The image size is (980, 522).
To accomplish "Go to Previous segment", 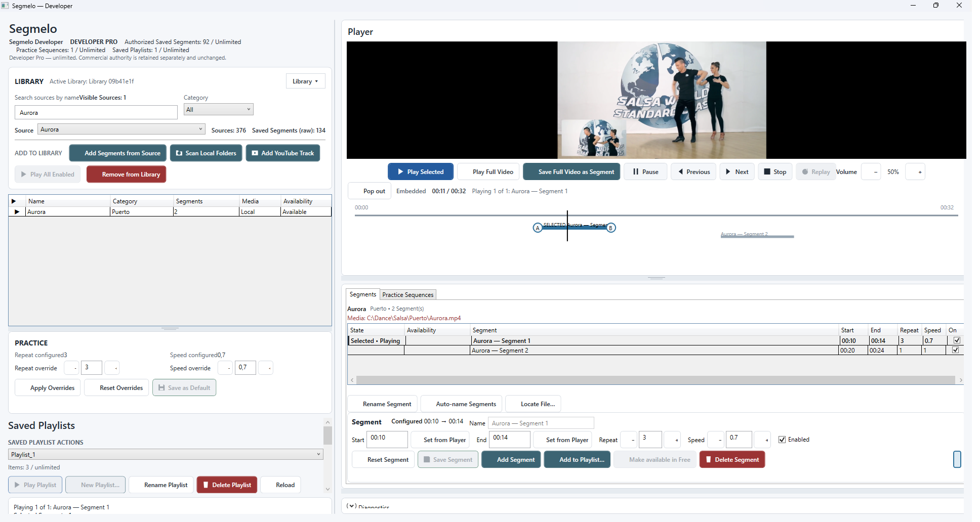I will tap(693, 172).
